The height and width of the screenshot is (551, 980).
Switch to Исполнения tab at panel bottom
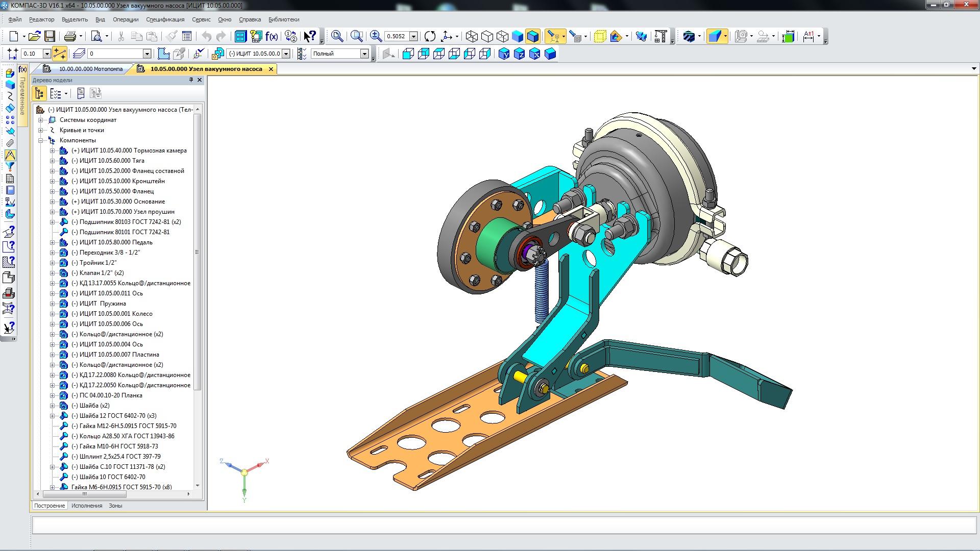(x=87, y=506)
